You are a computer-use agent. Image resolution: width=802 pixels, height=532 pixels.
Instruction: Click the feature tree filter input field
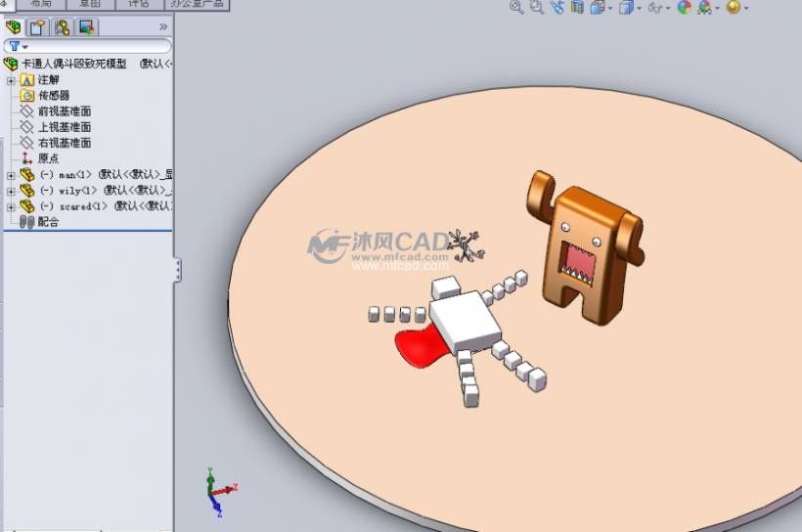pyautogui.click(x=88, y=46)
